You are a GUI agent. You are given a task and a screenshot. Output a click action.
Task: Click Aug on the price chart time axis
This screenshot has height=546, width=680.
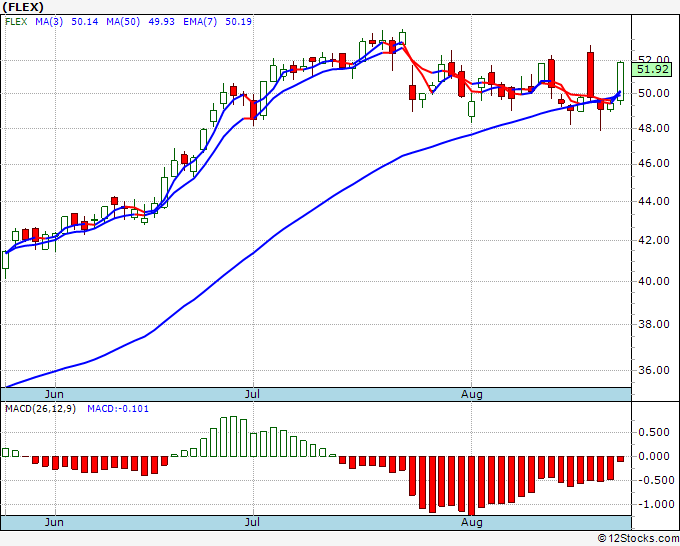(x=471, y=394)
